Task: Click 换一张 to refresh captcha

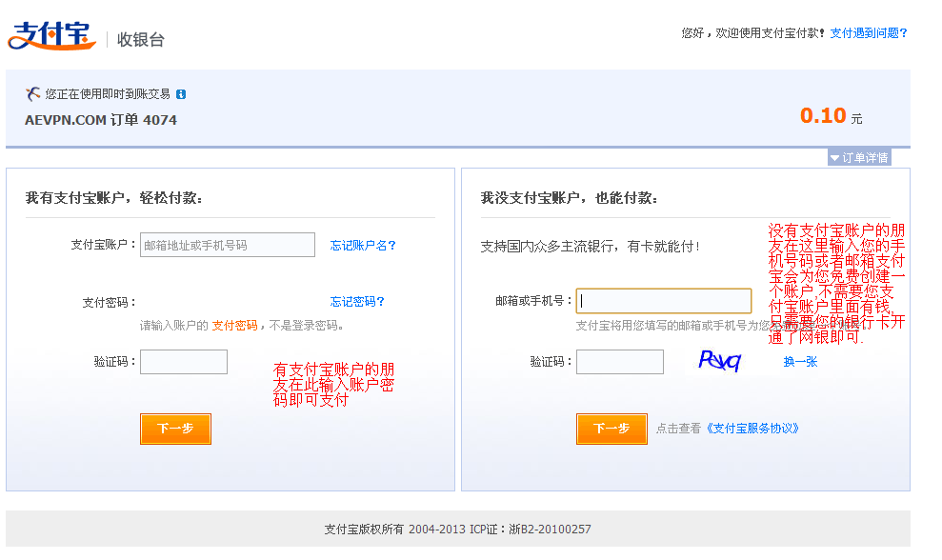Action: [800, 362]
